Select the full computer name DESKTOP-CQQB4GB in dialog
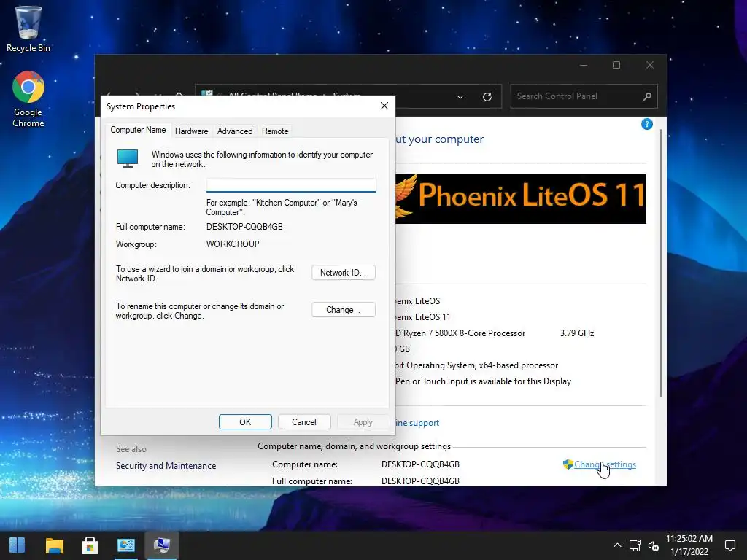 [244, 227]
